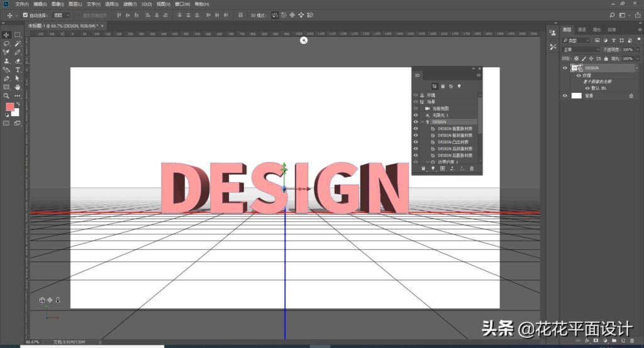Screen dimensions: 644x348
Task: Click the background white color swatch
Action: click(x=16, y=112)
